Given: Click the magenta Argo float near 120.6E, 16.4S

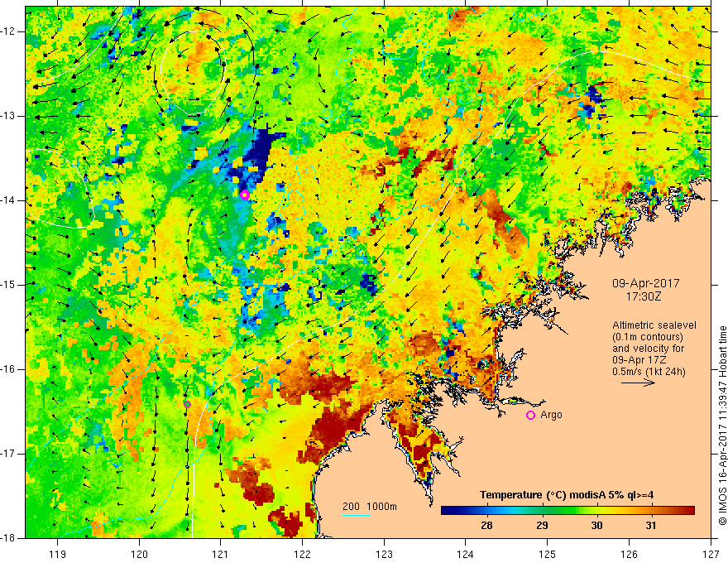Looking at the screenshot, I should (187, 404).
